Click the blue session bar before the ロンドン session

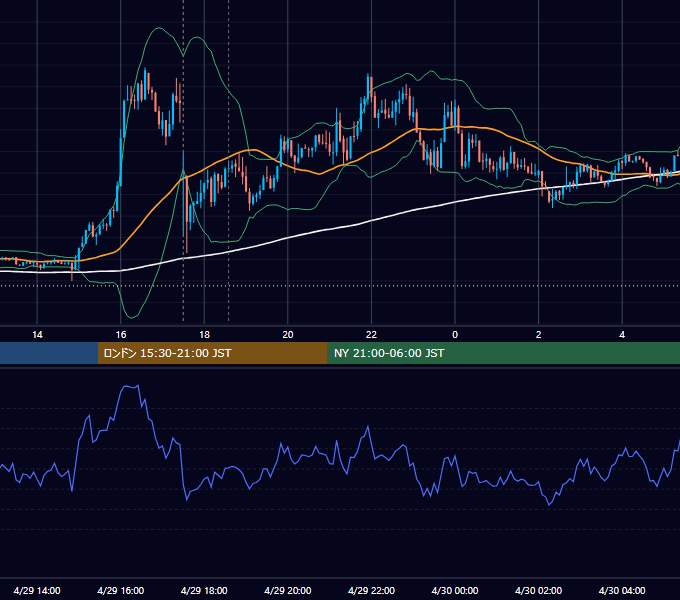(49, 353)
